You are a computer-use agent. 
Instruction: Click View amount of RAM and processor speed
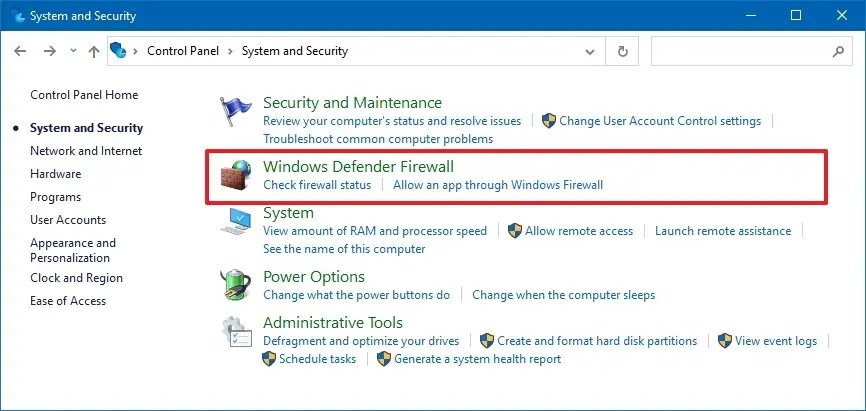click(x=375, y=231)
